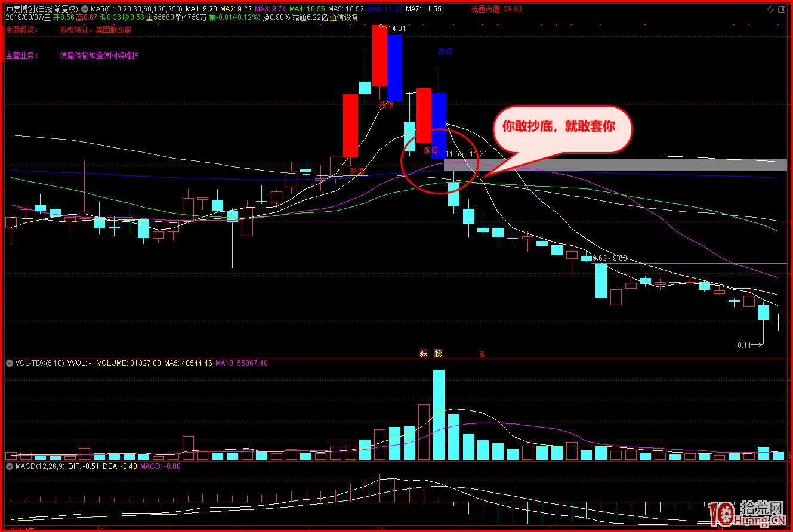The image size is (793, 532).
Task: Open the main chart MA indicator dropdown arrow
Action: click(84, 9)
